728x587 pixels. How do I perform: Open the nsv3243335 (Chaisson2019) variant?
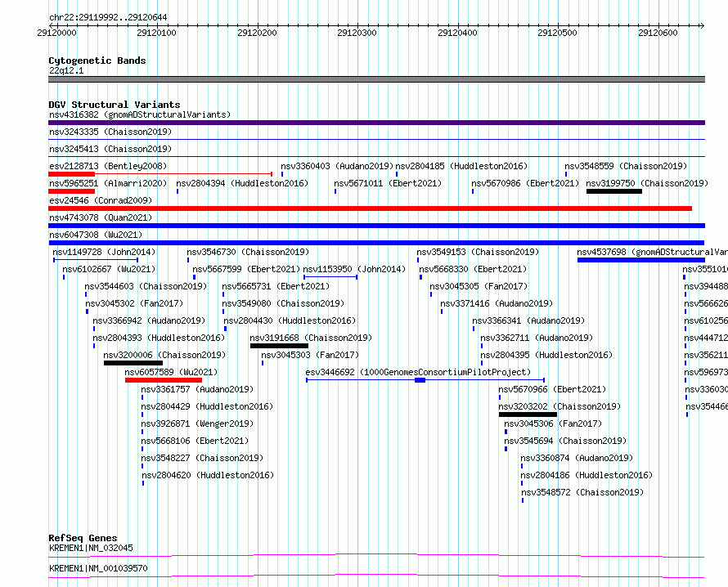point(110,132)
